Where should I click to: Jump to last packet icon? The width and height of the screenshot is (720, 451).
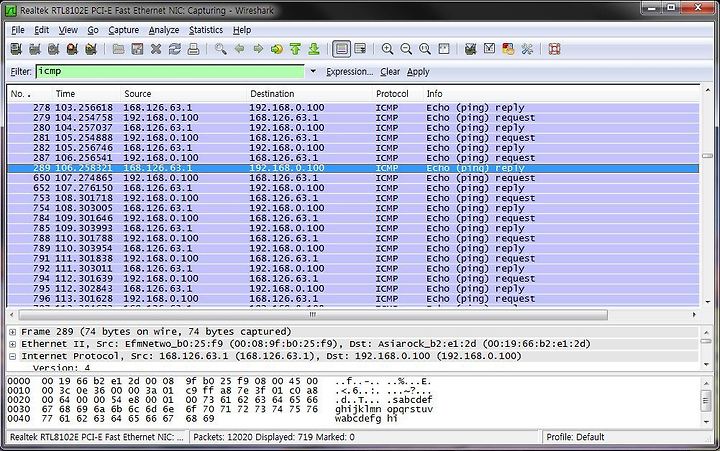coord(314,49)
